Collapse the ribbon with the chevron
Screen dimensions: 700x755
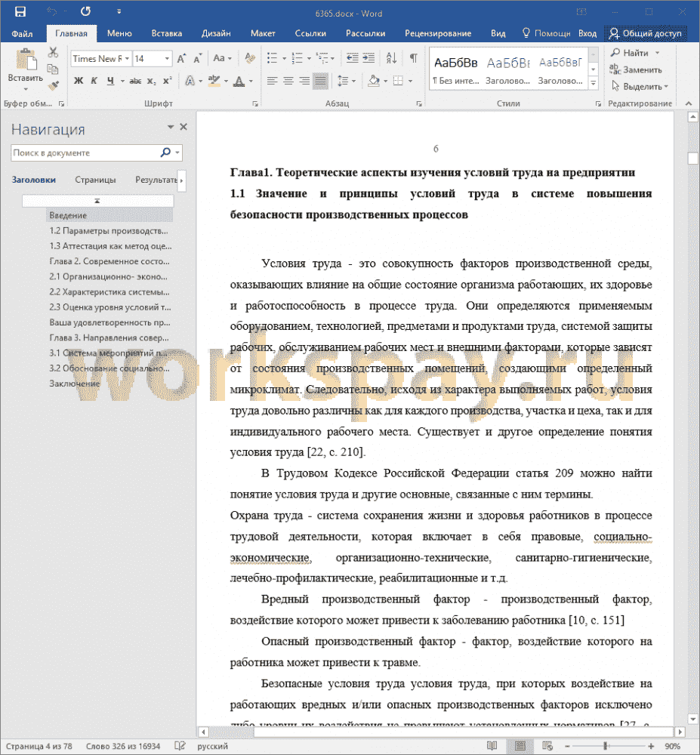pos(689,103)
